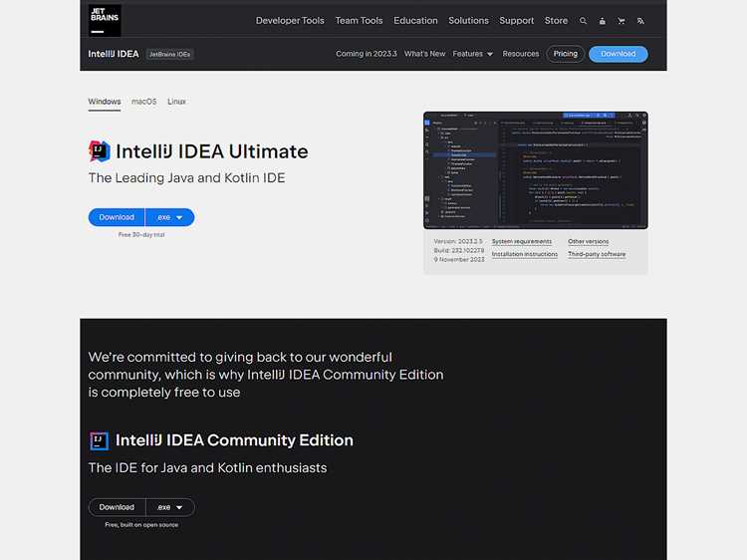Click the header Download button
This screenshot has width=747, height=560.
(618, 54)
